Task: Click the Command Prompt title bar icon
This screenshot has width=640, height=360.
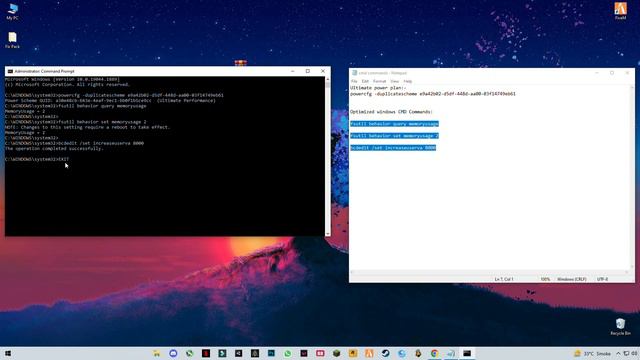Action: tap(10, 71)
